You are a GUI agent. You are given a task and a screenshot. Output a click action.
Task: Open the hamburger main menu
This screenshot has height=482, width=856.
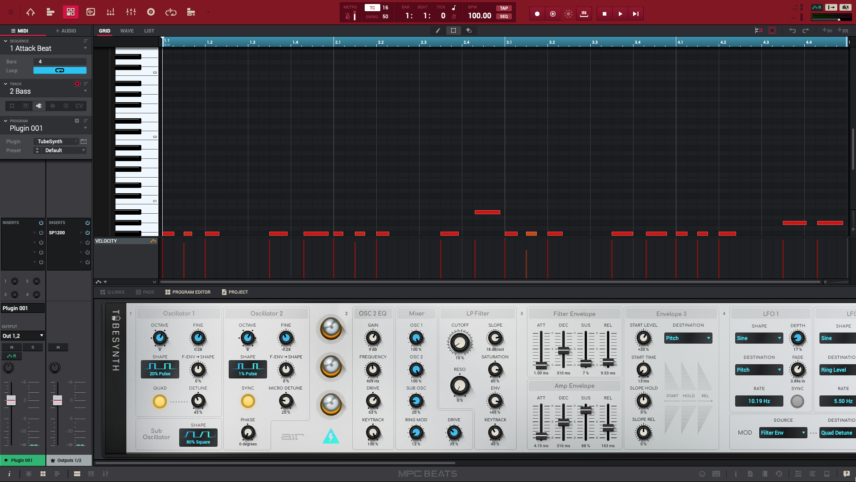(11, 12)
